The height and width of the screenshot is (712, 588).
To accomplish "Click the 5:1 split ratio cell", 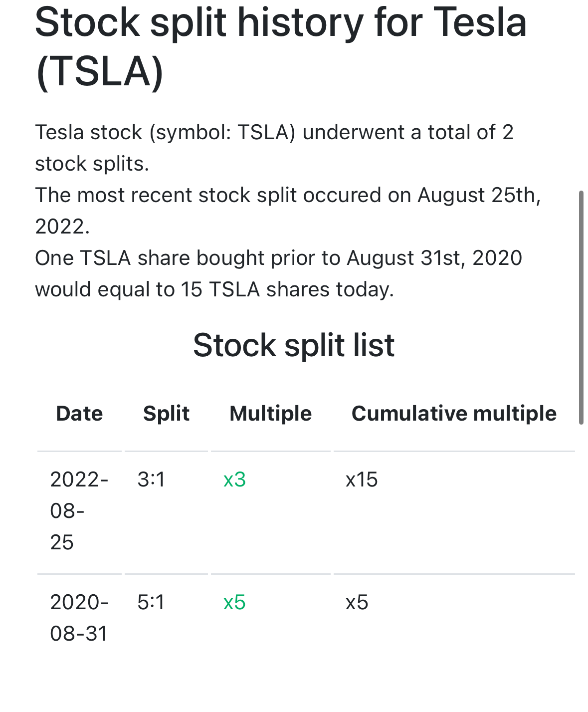I will 151,602.
